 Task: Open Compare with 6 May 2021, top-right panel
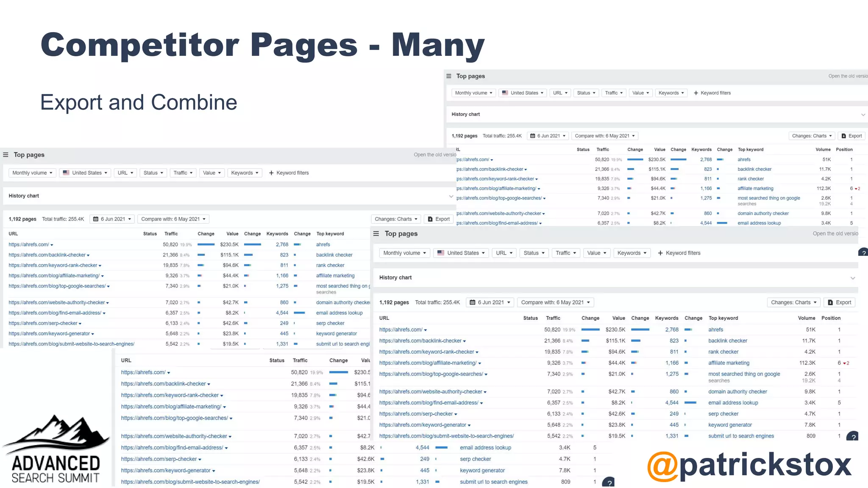(605, 136)
